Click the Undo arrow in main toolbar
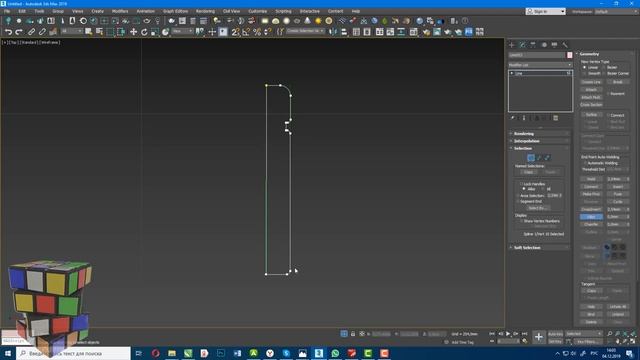 click(8, 32)
